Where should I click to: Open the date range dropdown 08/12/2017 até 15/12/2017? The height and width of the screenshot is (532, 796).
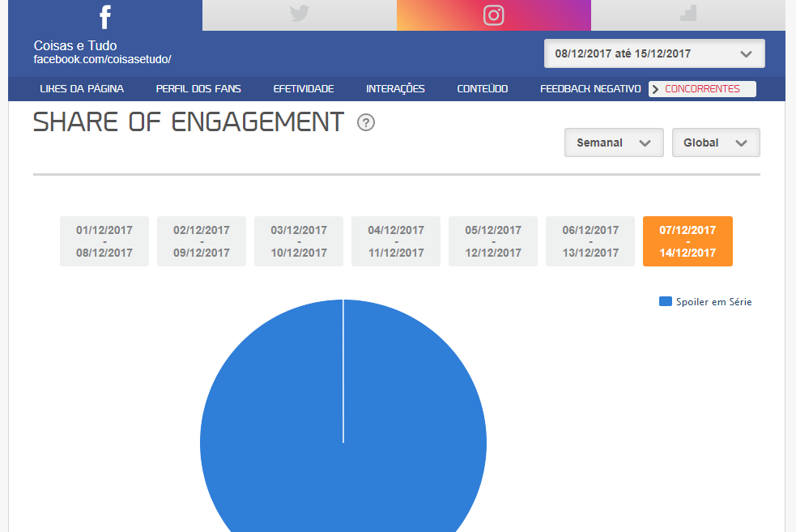654,53
